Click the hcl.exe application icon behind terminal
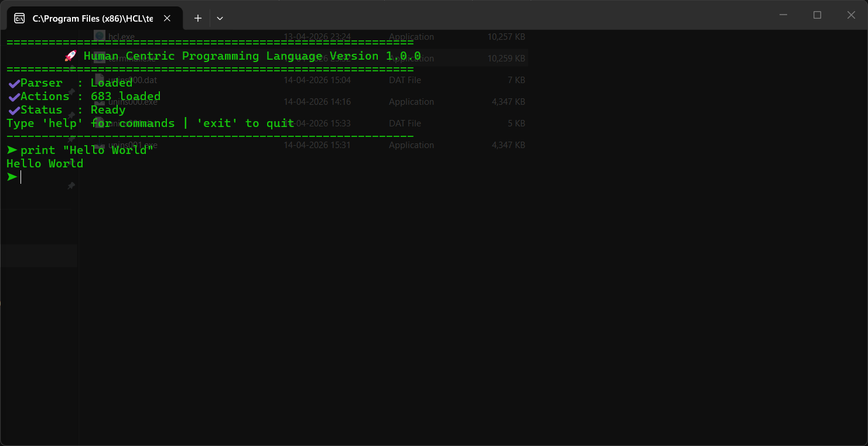 click(98, 36)
